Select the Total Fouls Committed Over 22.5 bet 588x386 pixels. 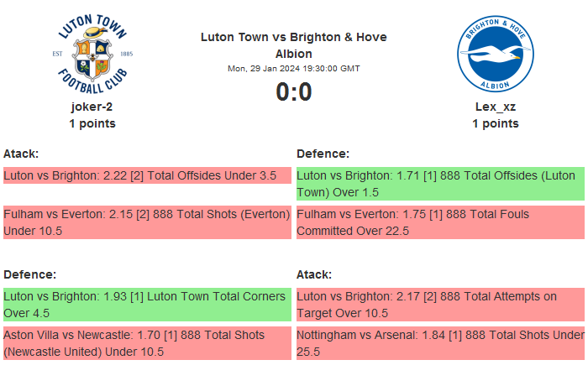tap(440, 222)
